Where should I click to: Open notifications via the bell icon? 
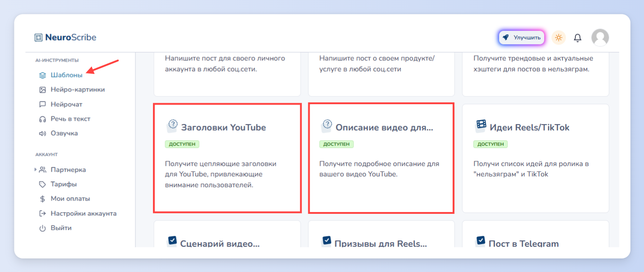578,38
